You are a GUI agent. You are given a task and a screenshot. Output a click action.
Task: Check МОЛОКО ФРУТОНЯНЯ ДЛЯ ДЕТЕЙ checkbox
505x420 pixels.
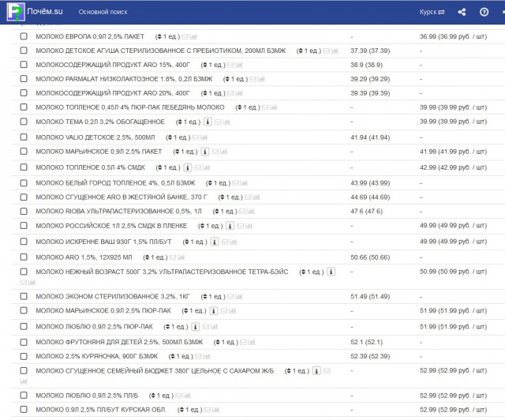point(24,342)
